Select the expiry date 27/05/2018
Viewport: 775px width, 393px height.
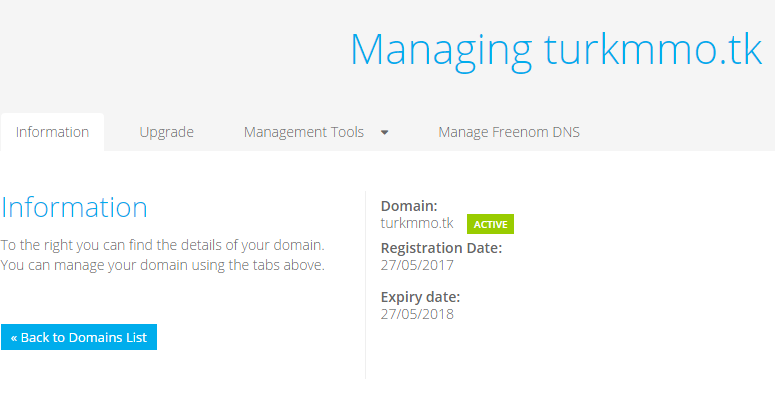(x=417, y=314)
